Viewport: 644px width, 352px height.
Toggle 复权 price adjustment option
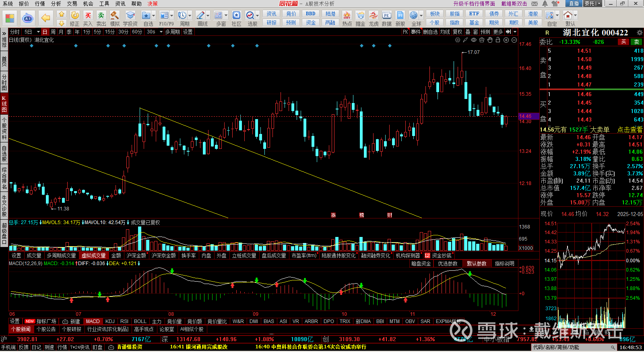coord(457,32)
